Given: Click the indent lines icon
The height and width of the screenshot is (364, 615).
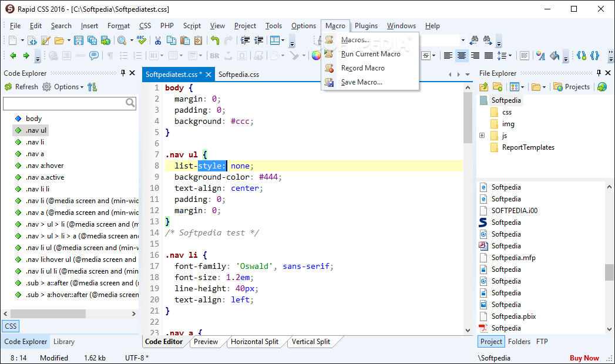Looking at the screenshot, I should (x=245, y=41).
